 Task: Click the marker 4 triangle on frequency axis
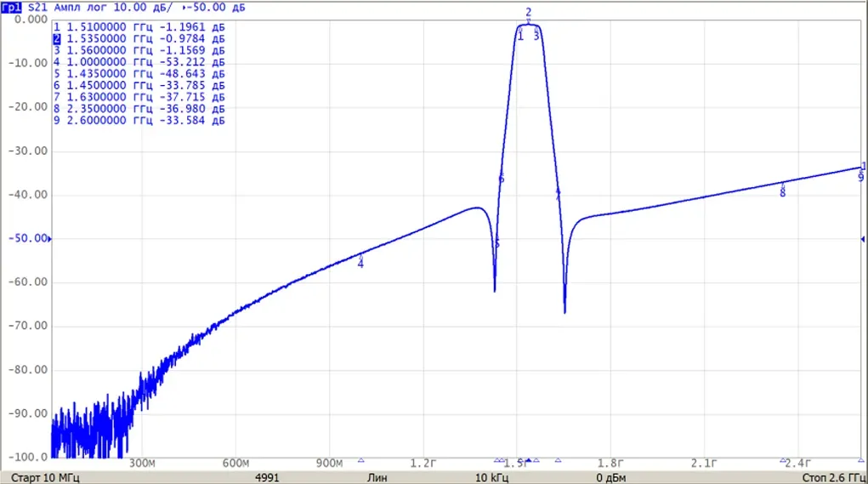[361, 460]
